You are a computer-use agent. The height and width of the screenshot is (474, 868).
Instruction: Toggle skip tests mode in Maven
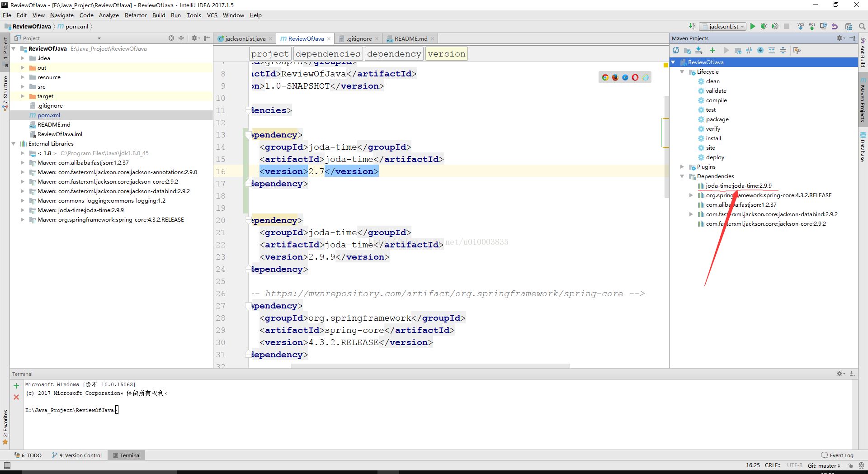[x=760, y=51]
